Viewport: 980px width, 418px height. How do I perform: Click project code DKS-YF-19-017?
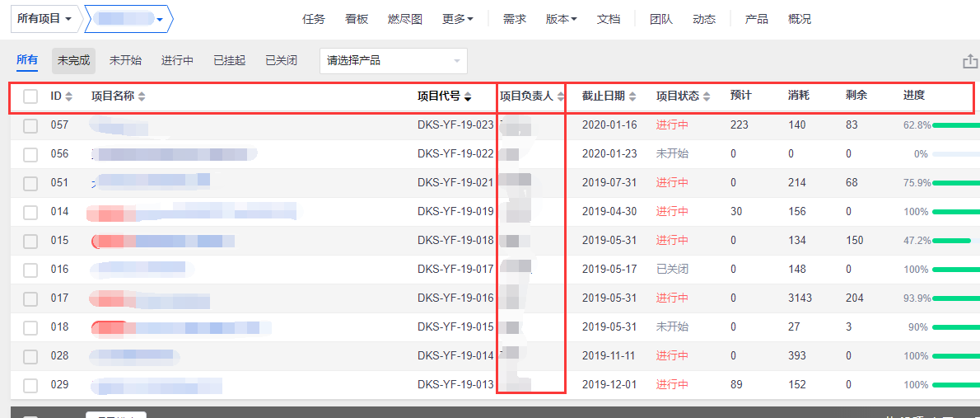coord(455,269)
